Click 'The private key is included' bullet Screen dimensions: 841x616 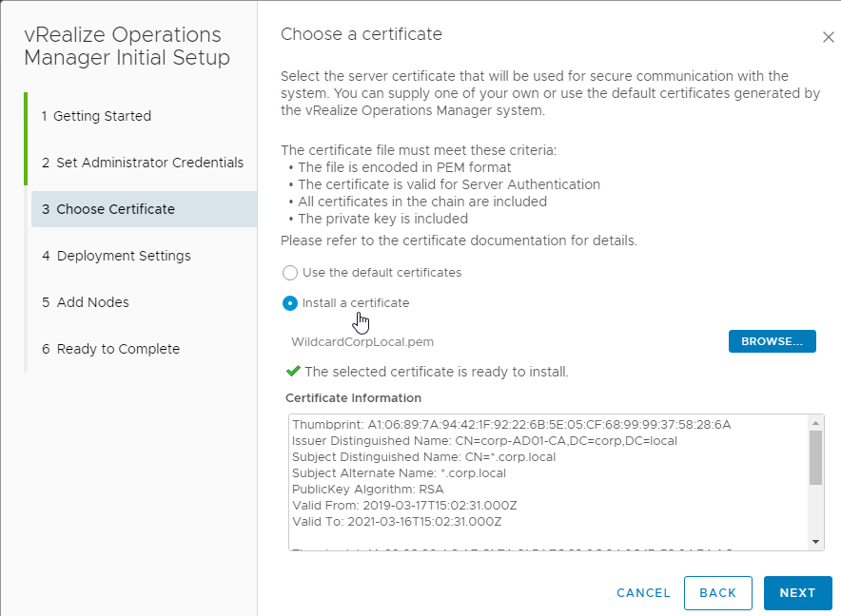tap(383, 219)
